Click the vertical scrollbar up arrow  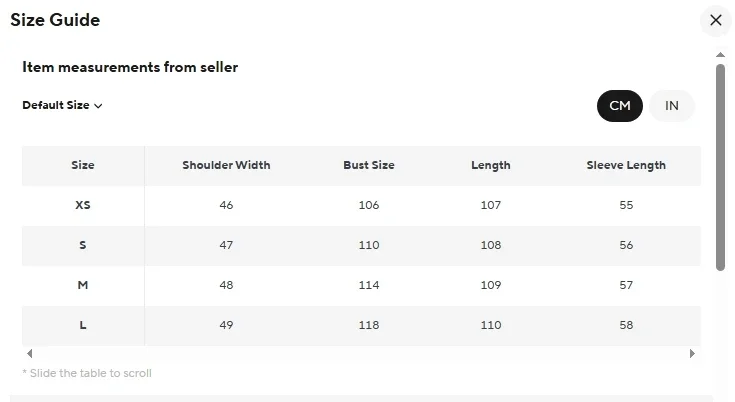coord(720,54)
